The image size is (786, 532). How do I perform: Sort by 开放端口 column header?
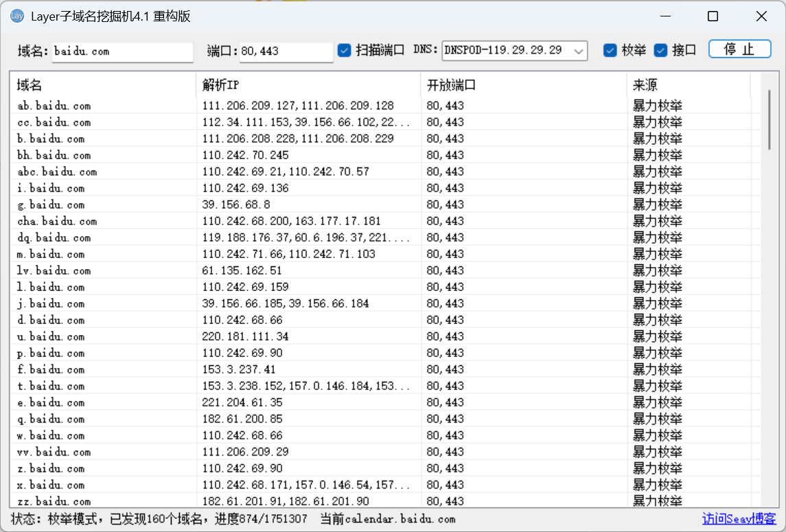(524, 84)
